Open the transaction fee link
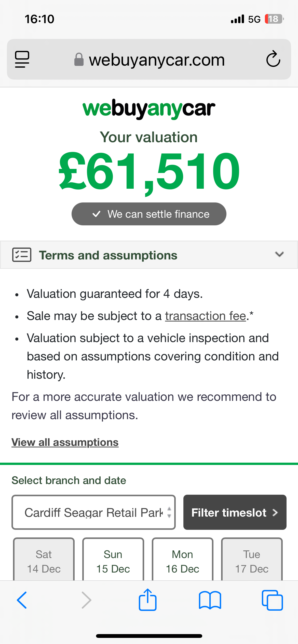298x644 pixels. 205,316
